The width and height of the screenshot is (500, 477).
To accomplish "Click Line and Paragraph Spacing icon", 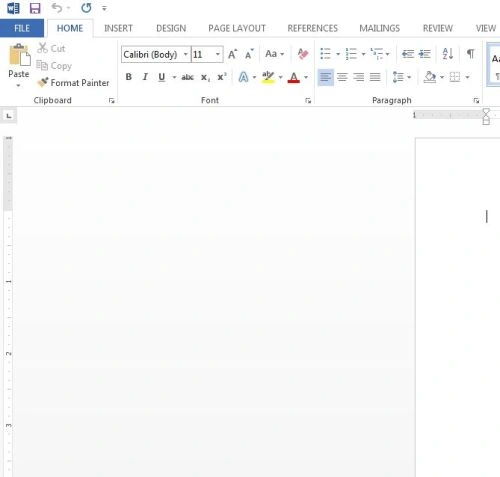I will (x=398, y=77).
